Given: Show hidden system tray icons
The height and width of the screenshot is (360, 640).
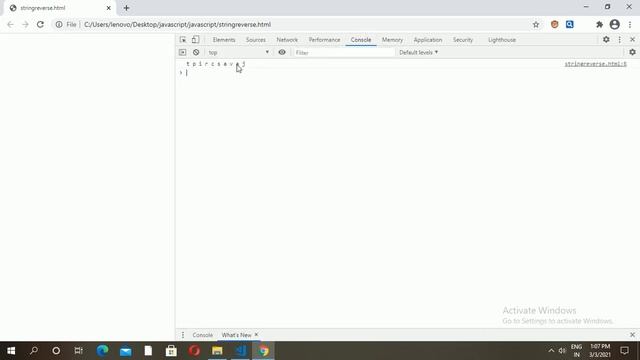Looking at the screenshot, I should point(551,351).
